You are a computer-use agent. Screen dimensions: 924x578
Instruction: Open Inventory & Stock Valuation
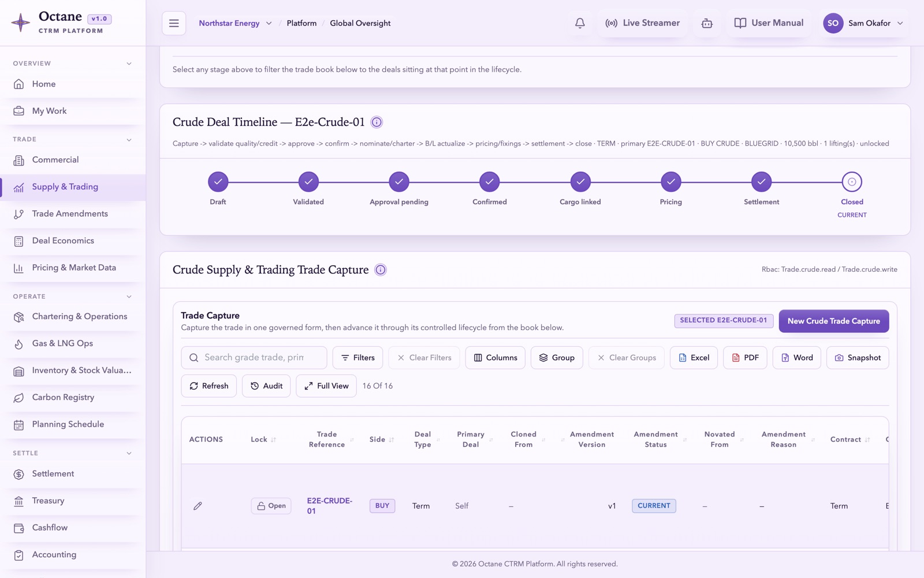tap(73, 370)
